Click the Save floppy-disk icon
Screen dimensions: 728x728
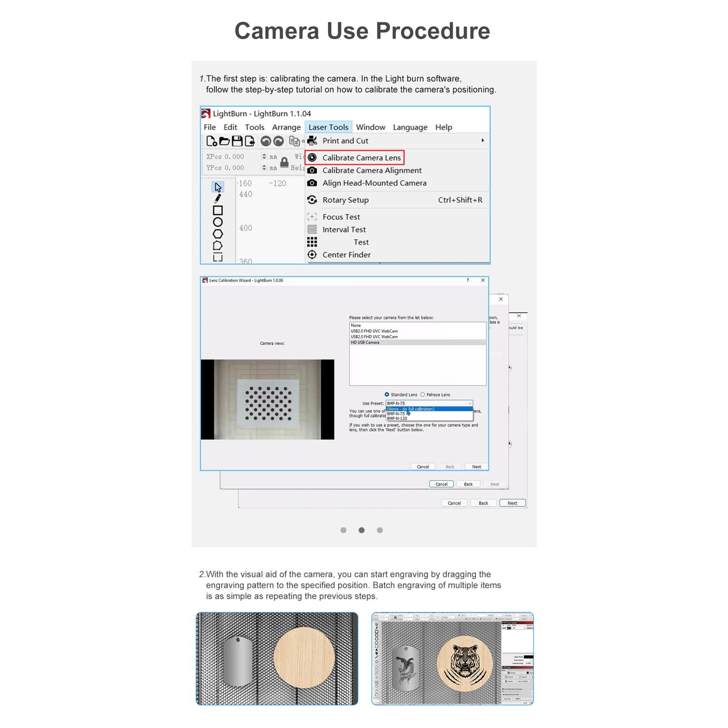[x=237, y=141]
